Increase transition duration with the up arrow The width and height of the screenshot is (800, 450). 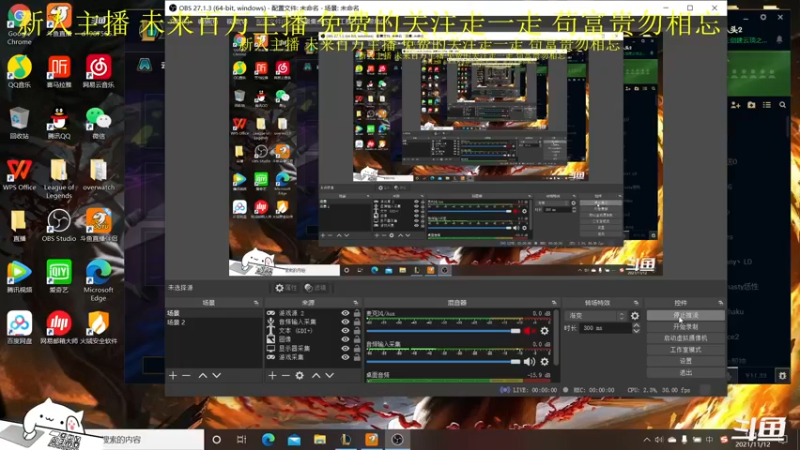click(x=636, y=325)
